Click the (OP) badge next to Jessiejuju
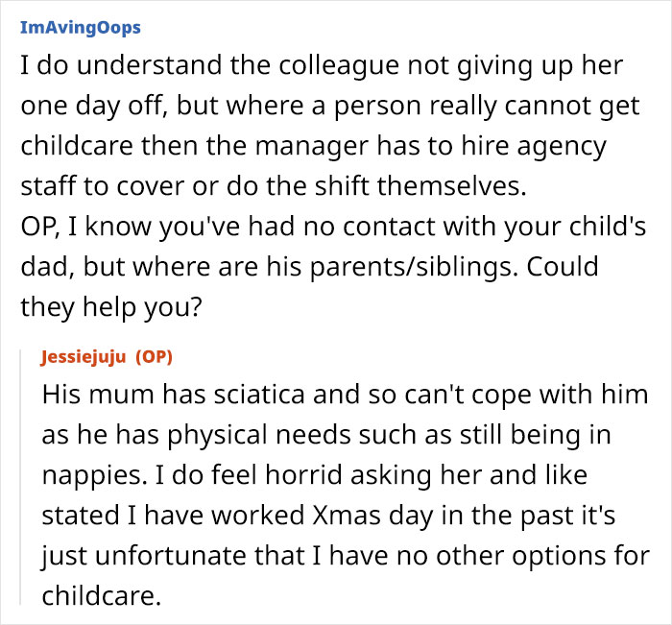This screenshot has width=672, height=625. point(154,357)
